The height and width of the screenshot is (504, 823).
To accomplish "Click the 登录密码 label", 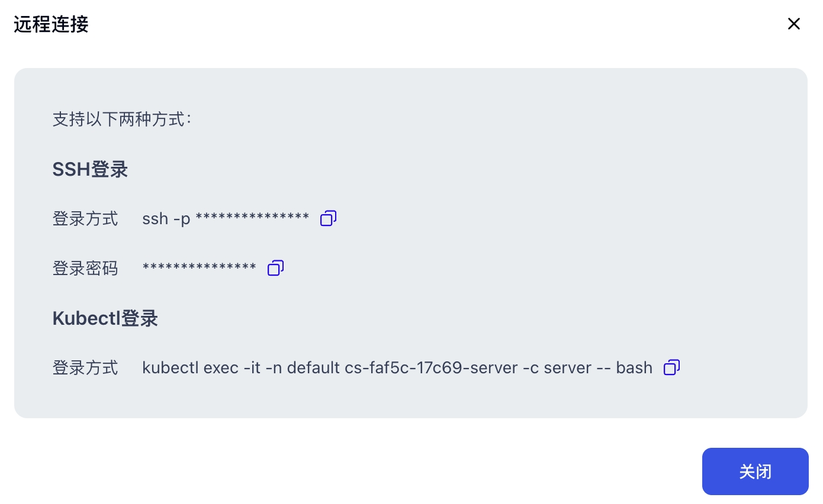I will [x=85, y=269].
